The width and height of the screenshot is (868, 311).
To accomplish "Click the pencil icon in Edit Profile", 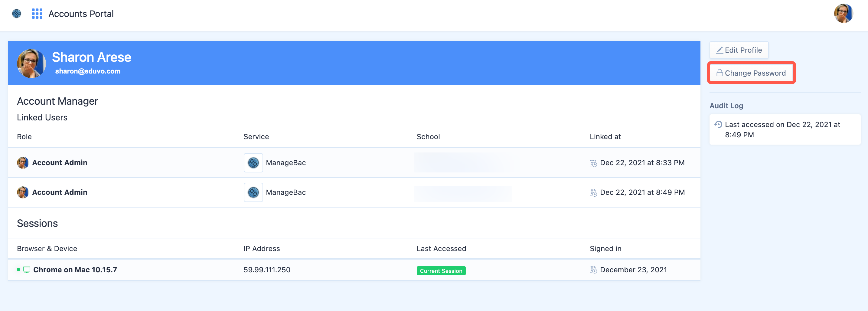I will point(720,50).
